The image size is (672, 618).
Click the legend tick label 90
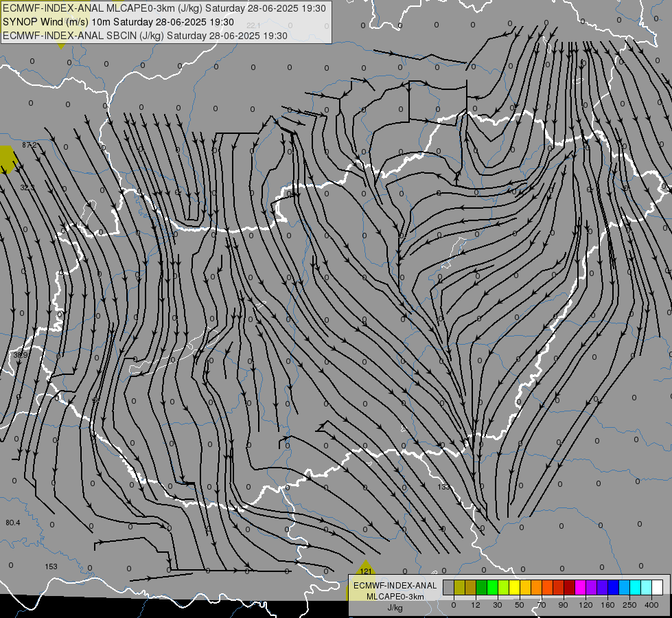563,605
